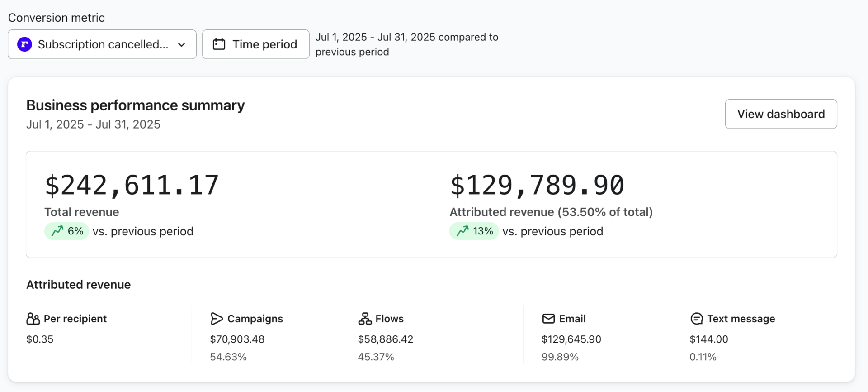Viewport: 868px width, 392px height.
Task: Click the green trend arrow beside 6%
Action: (57, 231)
